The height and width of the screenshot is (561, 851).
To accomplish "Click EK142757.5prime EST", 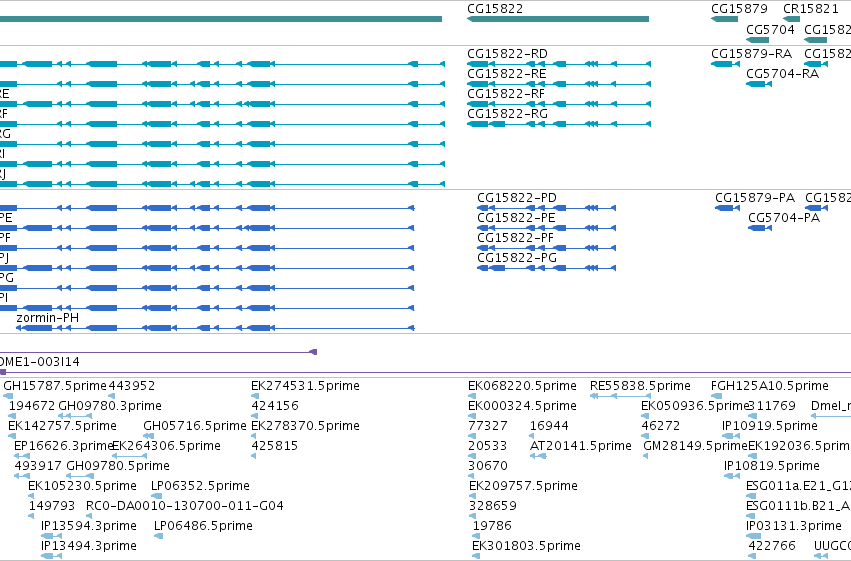I will tap(11, 436).
